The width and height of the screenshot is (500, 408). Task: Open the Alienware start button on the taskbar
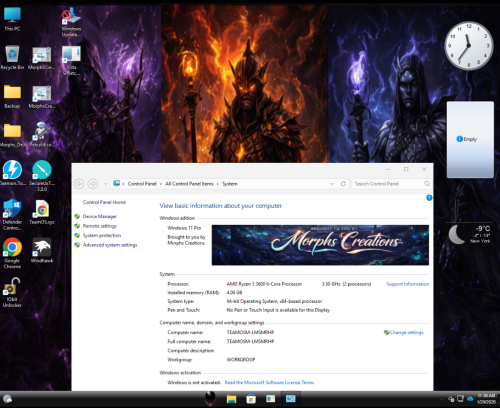tap(210, 398)
